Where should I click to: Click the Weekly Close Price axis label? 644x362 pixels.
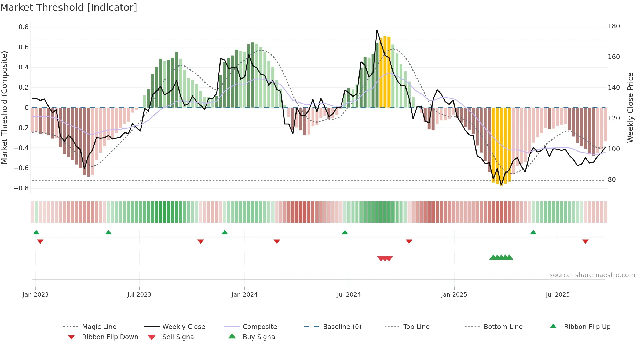630,108
